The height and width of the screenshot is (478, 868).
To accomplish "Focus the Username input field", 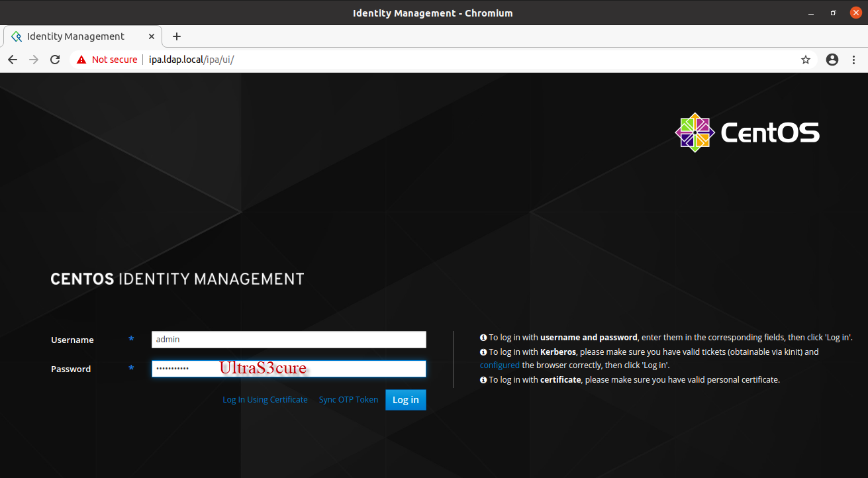I will point(289,340).
